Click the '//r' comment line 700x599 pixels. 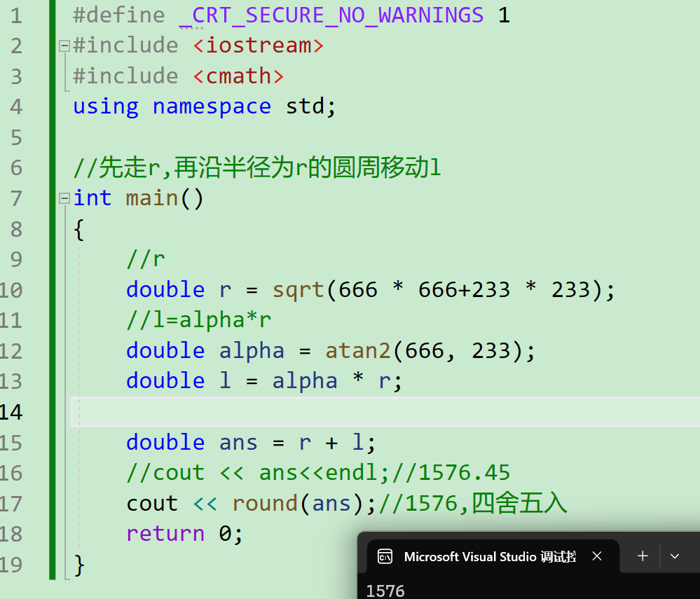tap(146, 259)
